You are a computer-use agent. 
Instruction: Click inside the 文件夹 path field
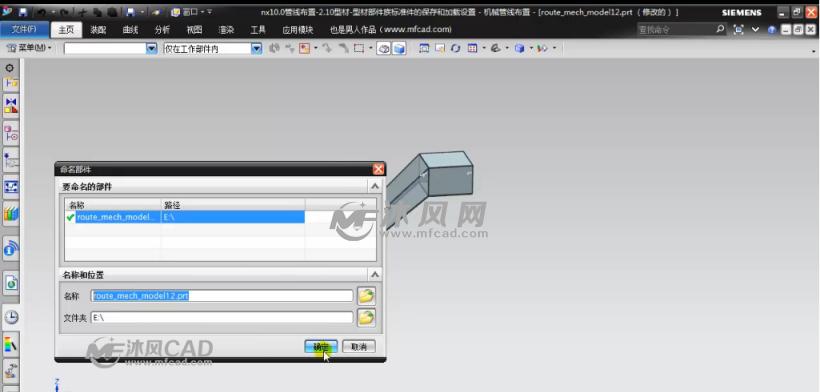click(222, 317)
